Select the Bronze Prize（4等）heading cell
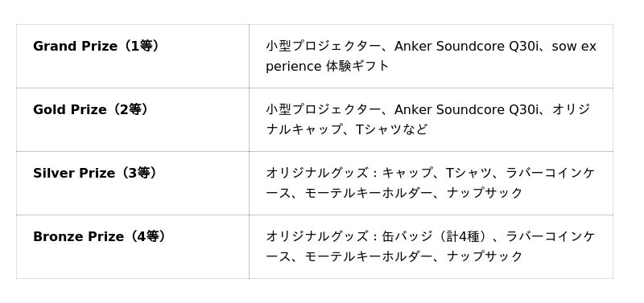This screenshot has height=303, width=644. pyautogui.click(x=133, y=247)
